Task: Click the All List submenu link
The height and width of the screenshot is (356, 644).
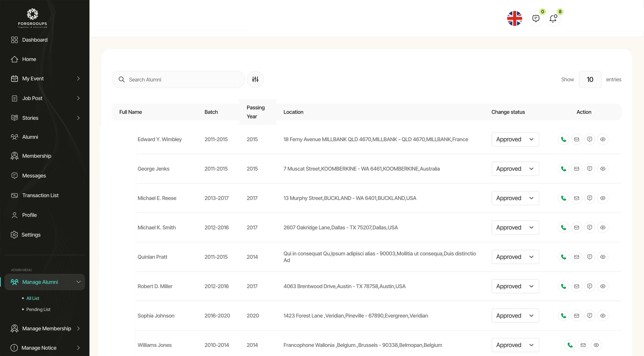Action: pos(33,298)
